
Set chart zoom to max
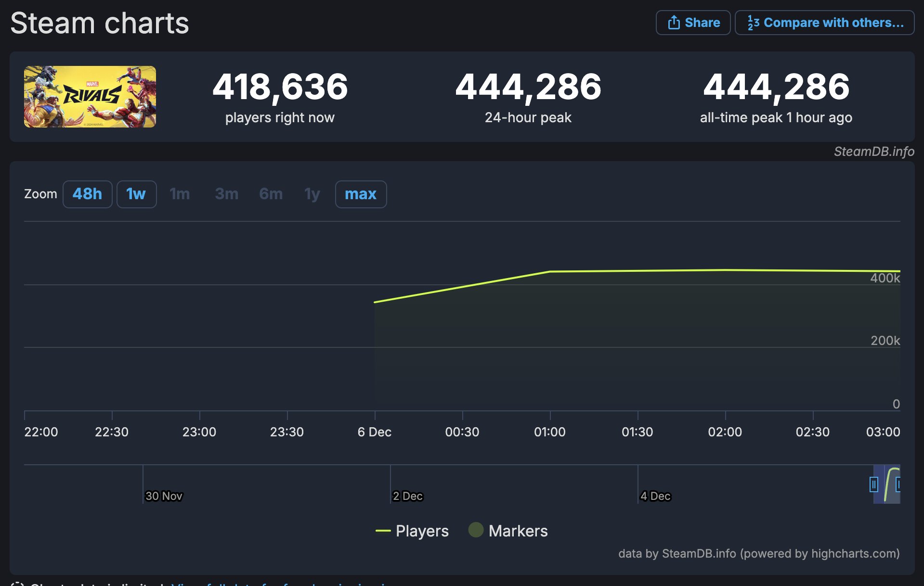pyautogui.click(x=361, y=194)
